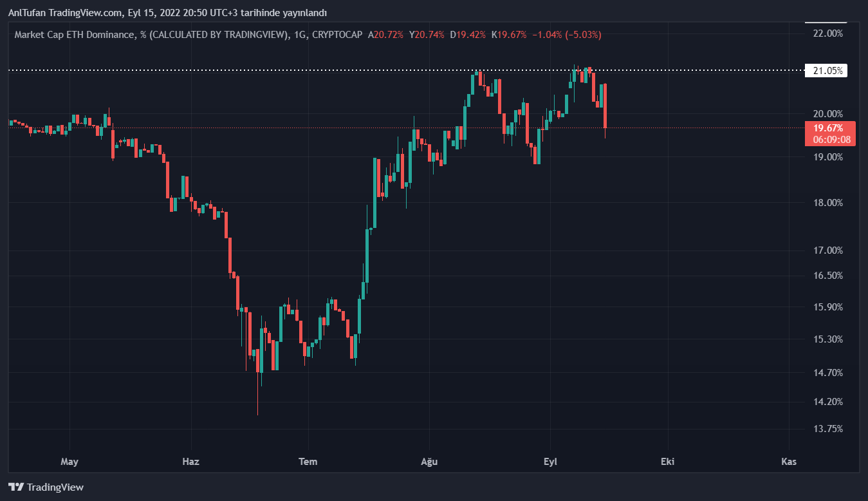Screen dimensions: 868x501
Task: Click the AnlTufan author name in header
Action: (27, 13)
